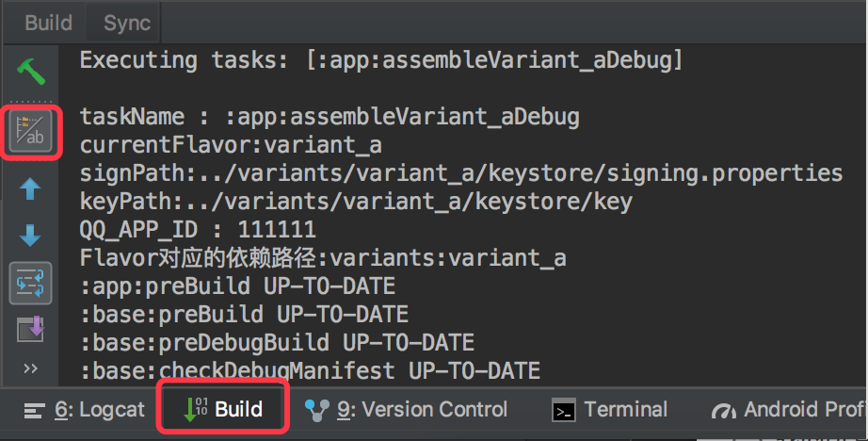Expand hidden toolbar actions chevron

point(30,367)
